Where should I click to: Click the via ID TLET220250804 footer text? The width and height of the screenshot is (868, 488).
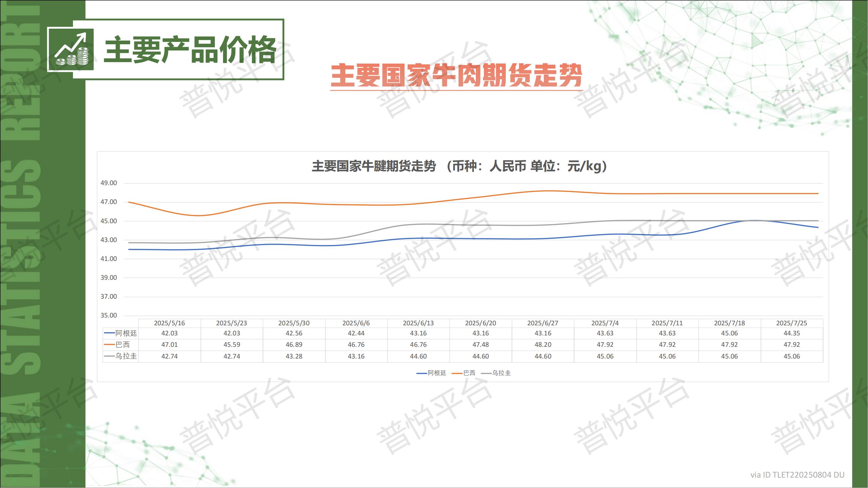click(797, 475)
